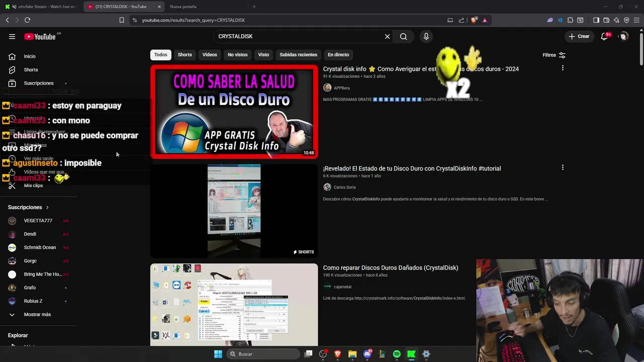Image resolution: width=644 pixels, height=362 pixels.
Task: Select the Shorts filter chip
Action: (x=185, y=55)
